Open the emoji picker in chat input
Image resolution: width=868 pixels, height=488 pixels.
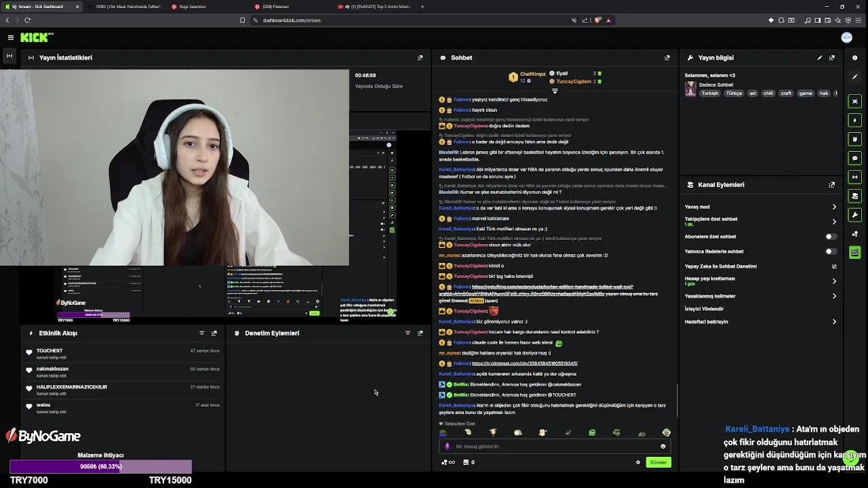pyautogui.click(x=663, y=446)
